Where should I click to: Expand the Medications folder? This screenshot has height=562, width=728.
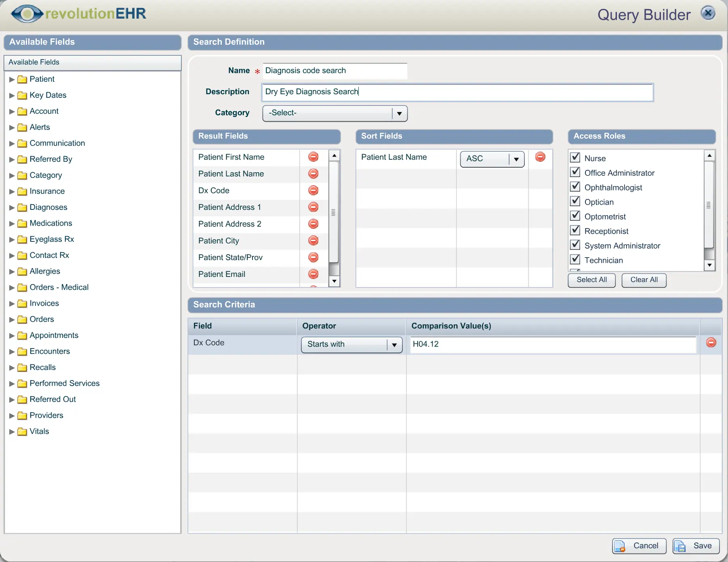coord(11,223)
